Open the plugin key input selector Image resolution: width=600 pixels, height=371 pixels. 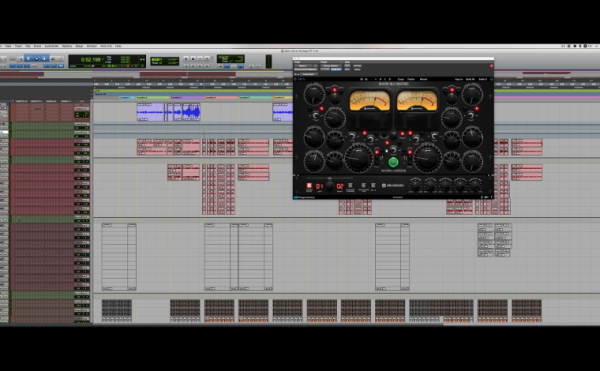tap(309, 74)
